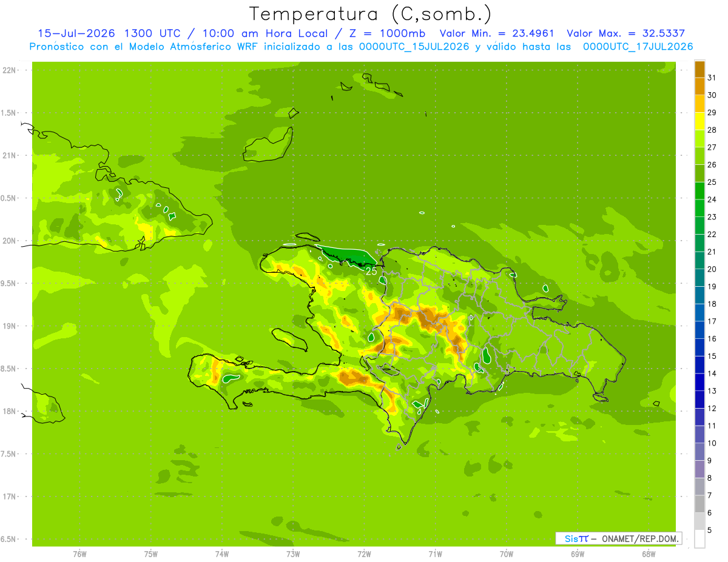Click the '8.5N' latitude axis label
This screenshot has width=728, height=562.
pyautogui.click(x=9, y=369)
